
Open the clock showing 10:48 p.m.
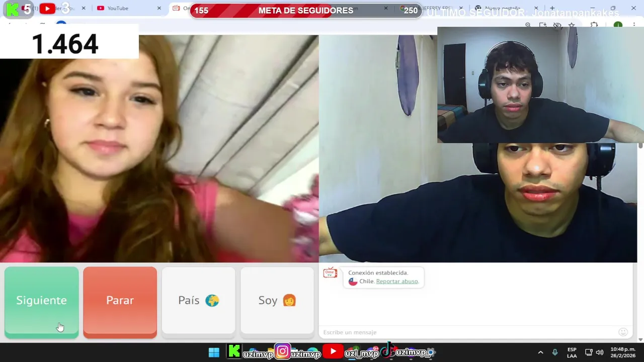point(623,352)
